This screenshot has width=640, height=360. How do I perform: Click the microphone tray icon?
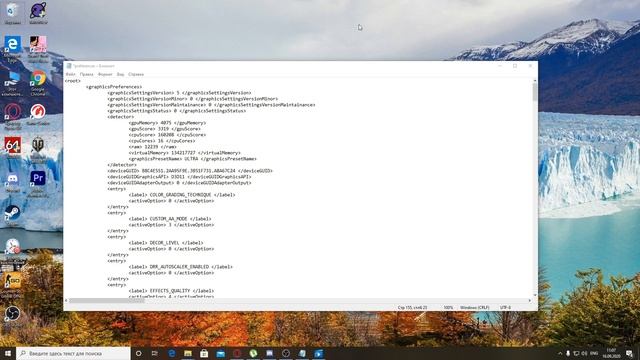point(568,353)
